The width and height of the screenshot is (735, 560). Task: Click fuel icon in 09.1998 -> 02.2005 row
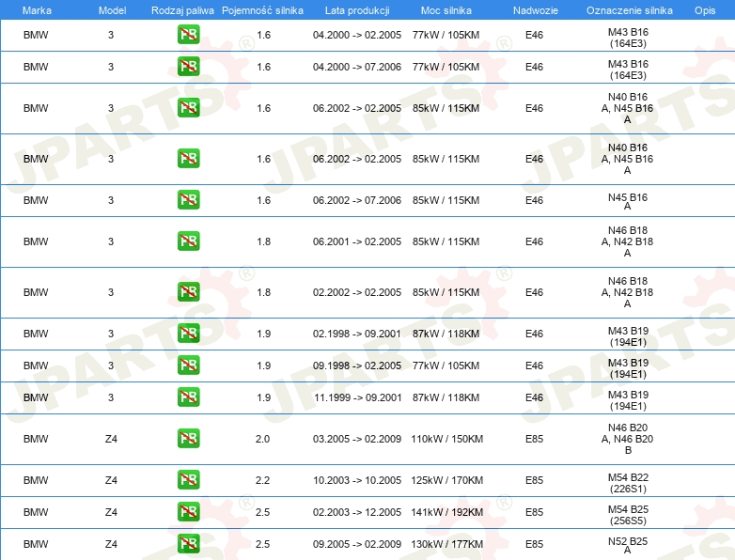coord(188,366)
